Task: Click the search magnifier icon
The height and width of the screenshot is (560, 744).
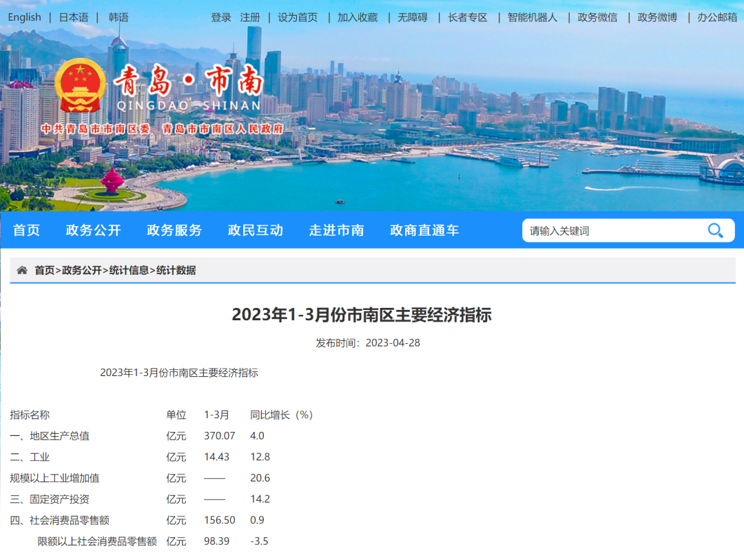Action: point(715,231)
